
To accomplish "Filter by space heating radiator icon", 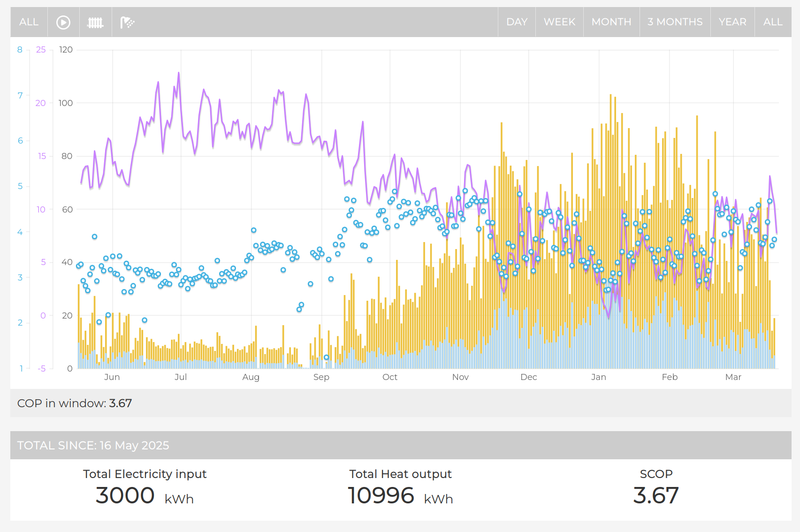I will click(95, 22).
